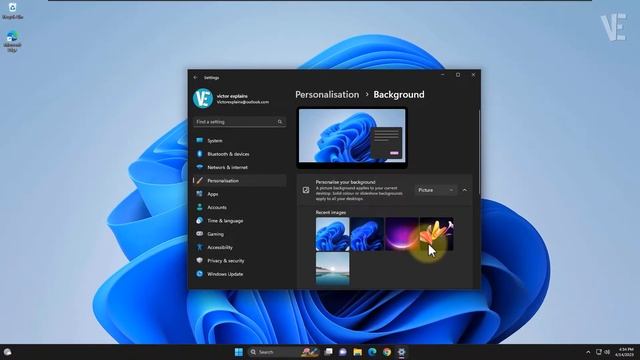640x360 pixels.
Task: Close the Settings window
Action: click(473, 75)
